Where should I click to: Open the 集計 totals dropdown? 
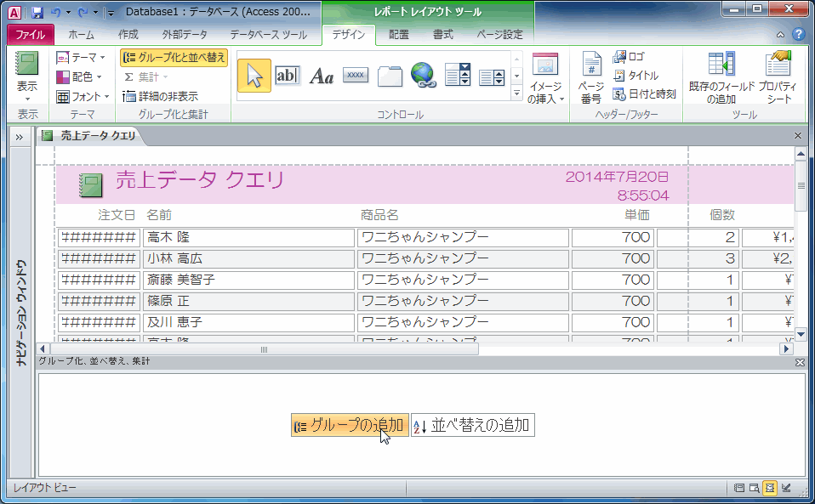[146, 76]
